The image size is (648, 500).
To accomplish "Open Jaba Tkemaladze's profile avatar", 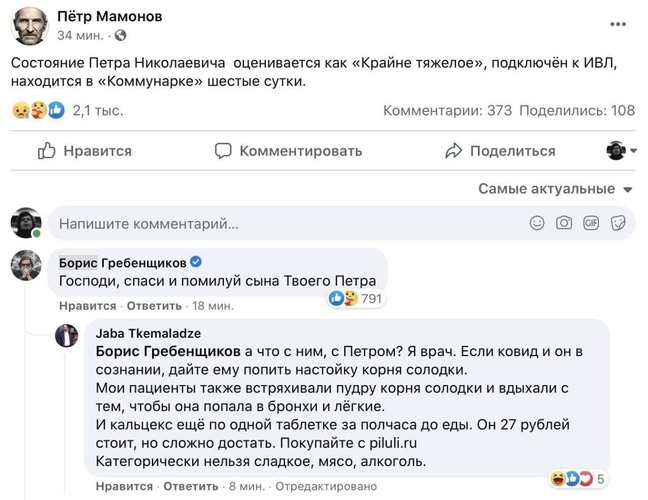I will (67, 334).
